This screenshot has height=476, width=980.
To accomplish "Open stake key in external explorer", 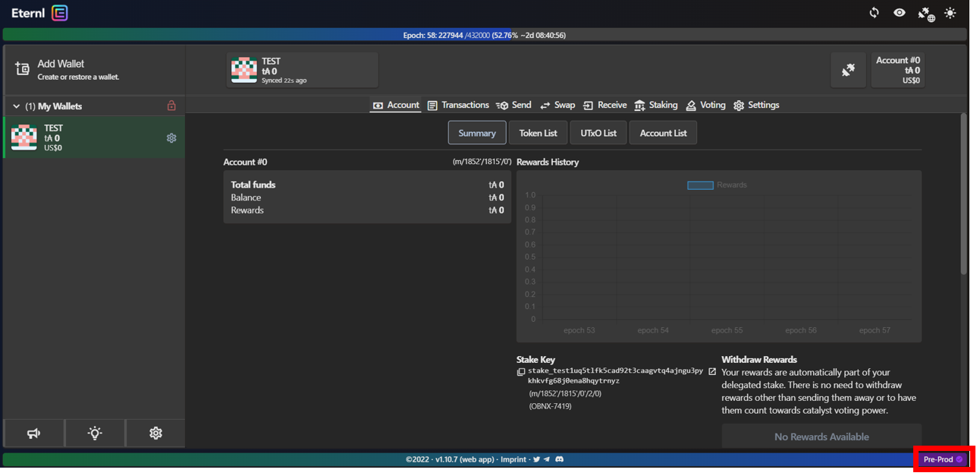I will (x=711, y=371).
